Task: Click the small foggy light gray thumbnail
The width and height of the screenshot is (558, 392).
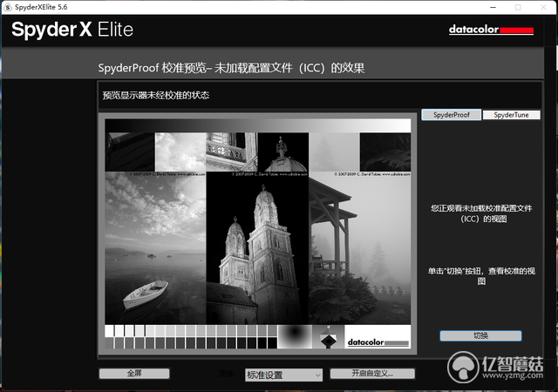Action: [x=334, y=152]
